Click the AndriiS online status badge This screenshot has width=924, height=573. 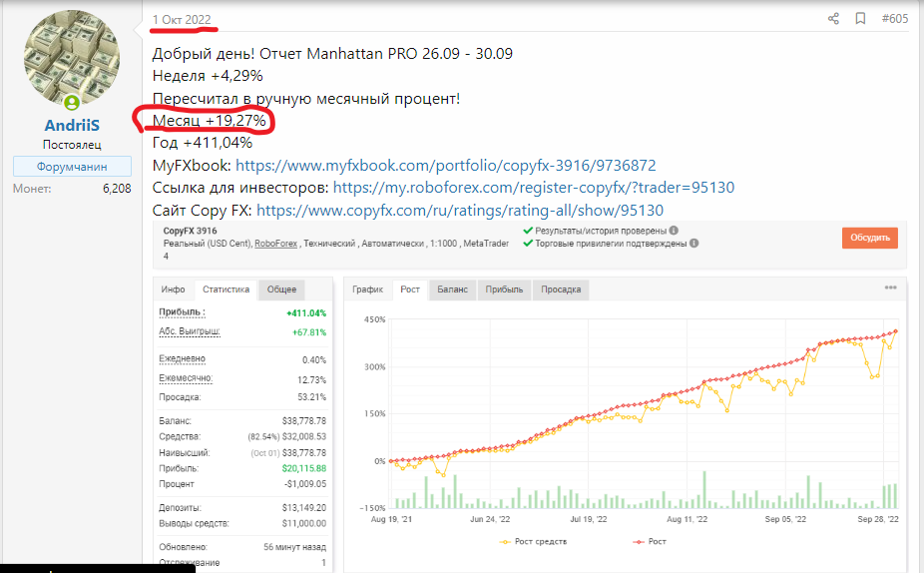72,103
